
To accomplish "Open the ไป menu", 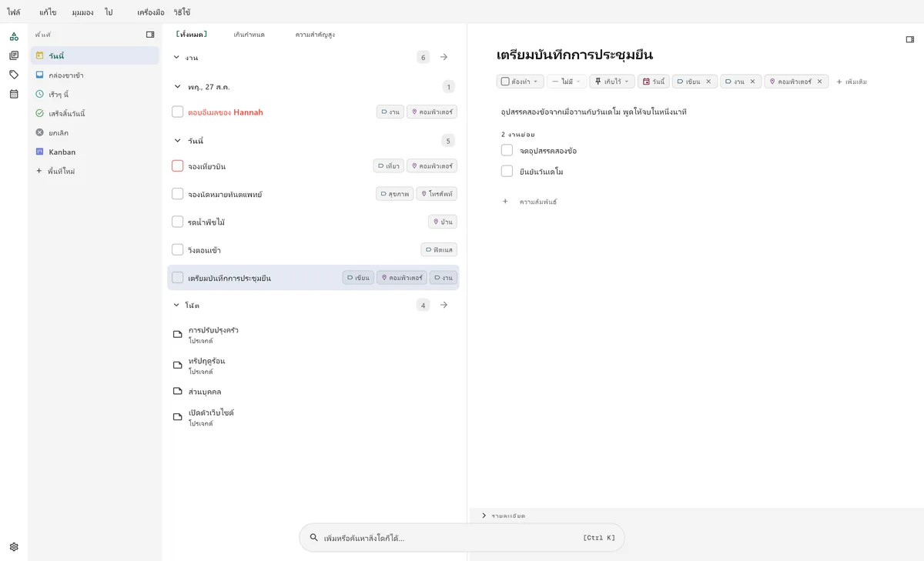I will tap(109, 12).
